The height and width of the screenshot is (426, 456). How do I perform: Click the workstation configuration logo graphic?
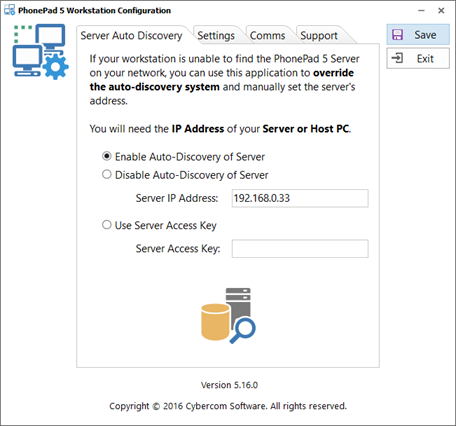click(40, 51)
